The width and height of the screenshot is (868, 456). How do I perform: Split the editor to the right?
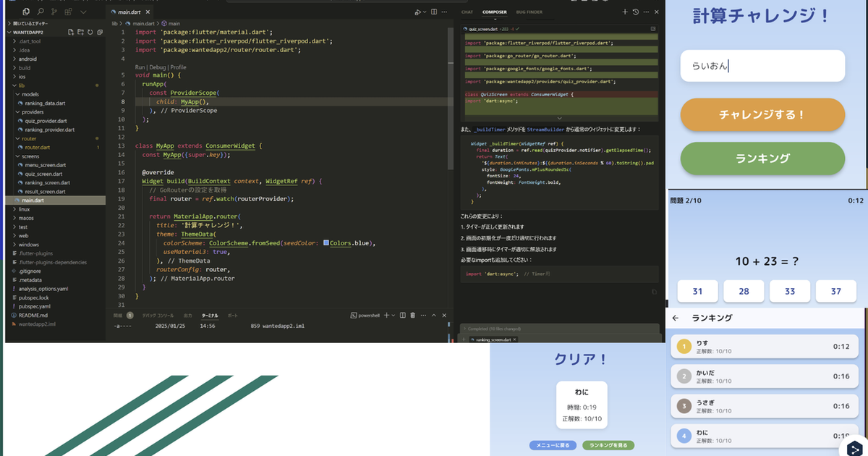[434, 12]
